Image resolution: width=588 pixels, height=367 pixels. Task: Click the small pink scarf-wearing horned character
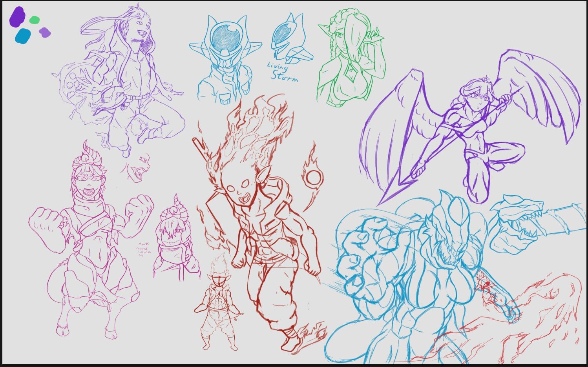pyautogui.click(x=175, y=235)
